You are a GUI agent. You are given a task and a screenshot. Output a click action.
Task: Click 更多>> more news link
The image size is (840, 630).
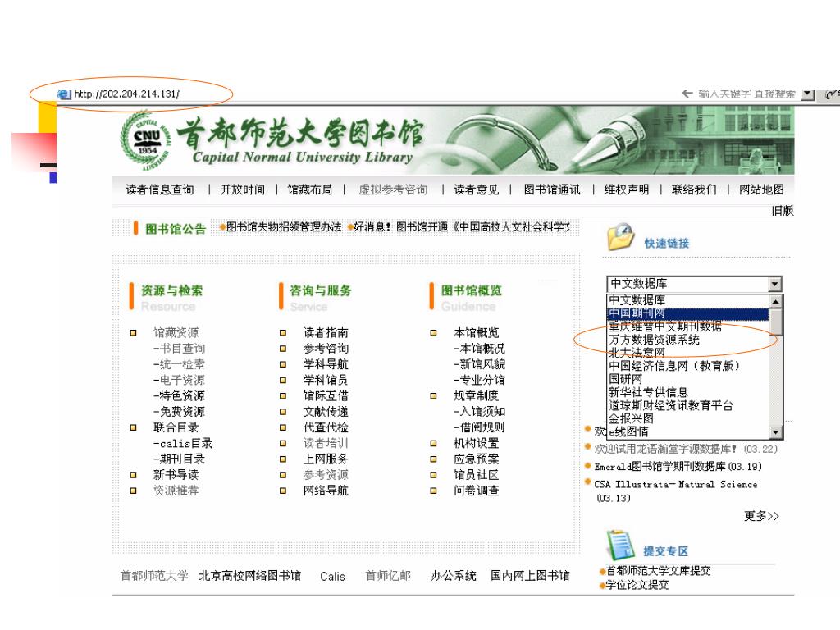point(761,516)
